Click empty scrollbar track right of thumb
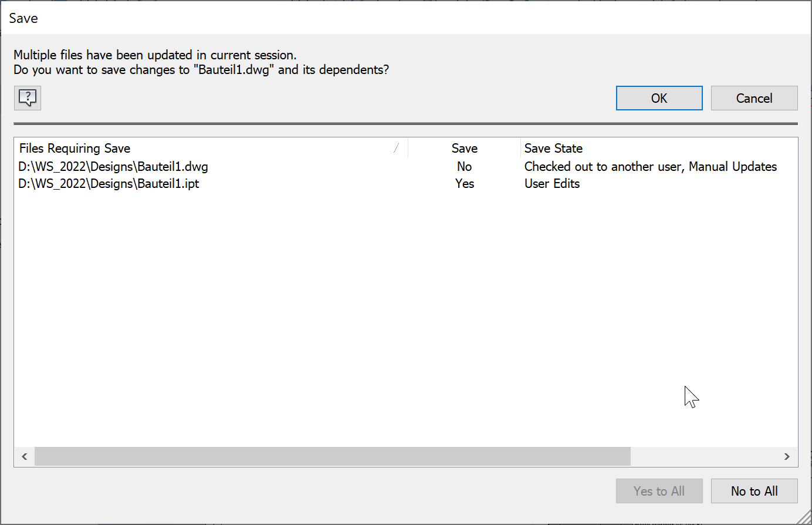This screenshot has height=525, width=812. 704,456
